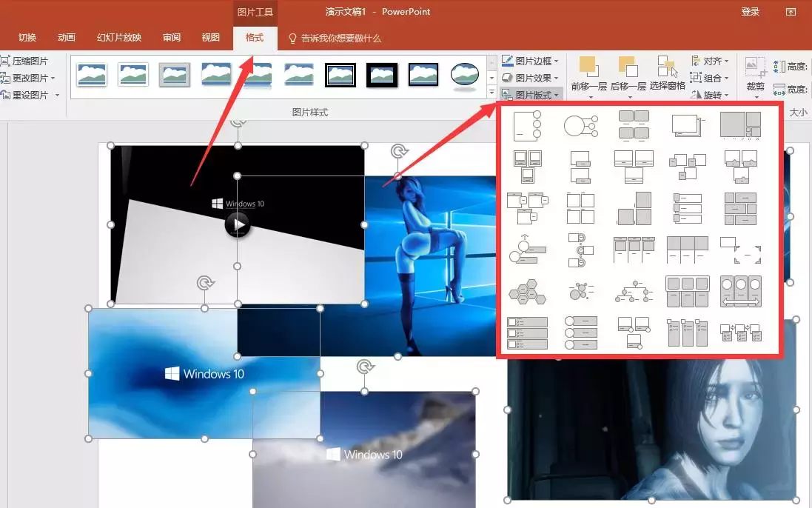Open 图片效果 dropdown
This screenshot has width=812, height=508.
(530, 78)
